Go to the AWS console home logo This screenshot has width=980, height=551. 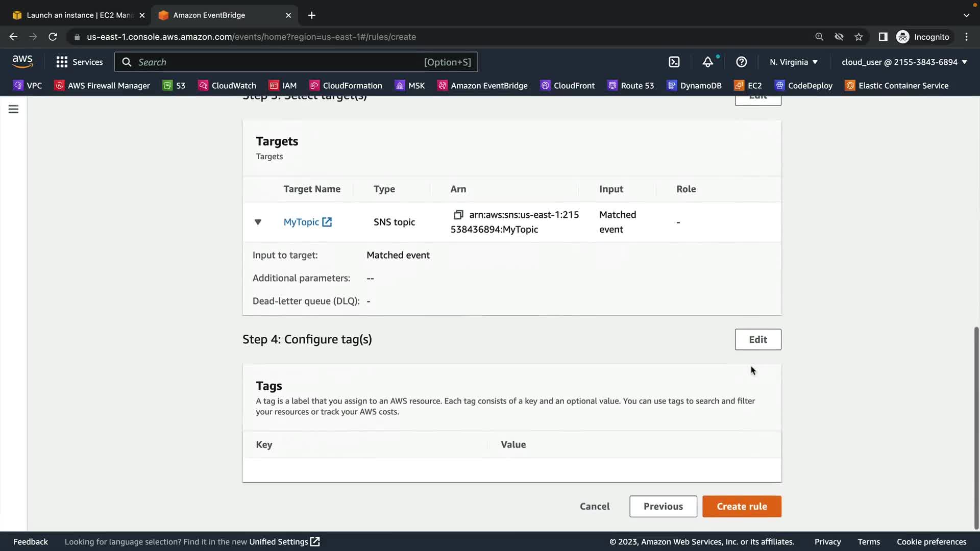tap(22, 61)
